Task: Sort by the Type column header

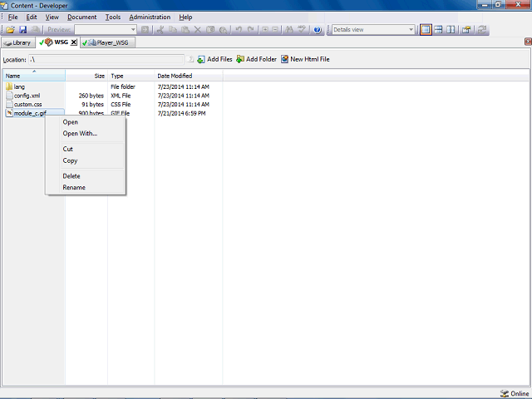Action: [131, 76]
